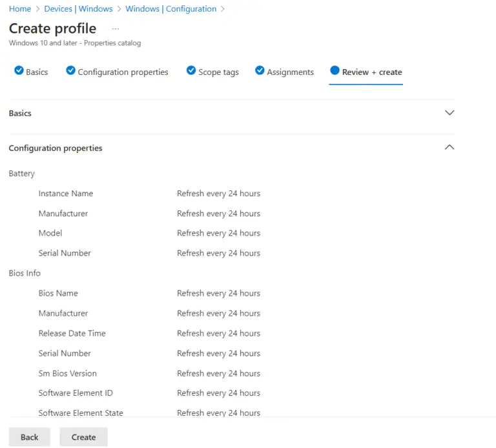Viewport: 496px width, 448px height.
Task: Click the Basics step checkmark icon
Action: tap(19, 71)
